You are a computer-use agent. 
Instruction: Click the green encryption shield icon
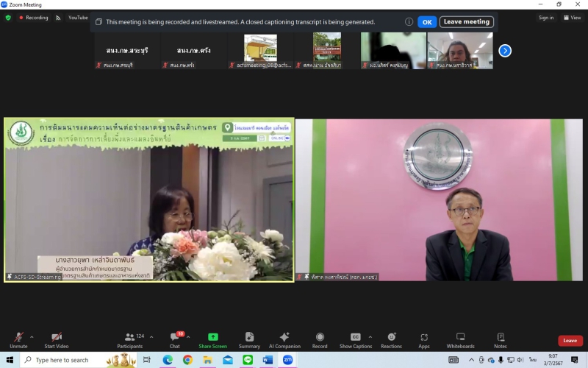(8, 18)
